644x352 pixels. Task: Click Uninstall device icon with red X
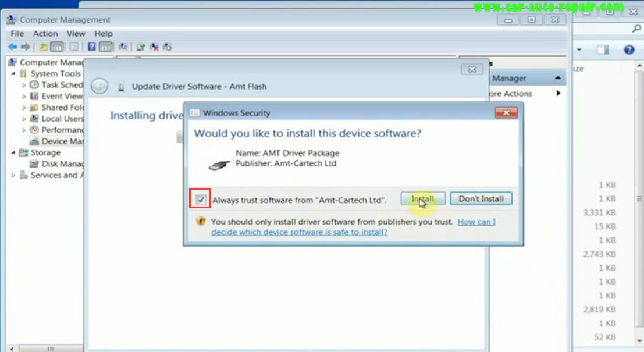154,47
